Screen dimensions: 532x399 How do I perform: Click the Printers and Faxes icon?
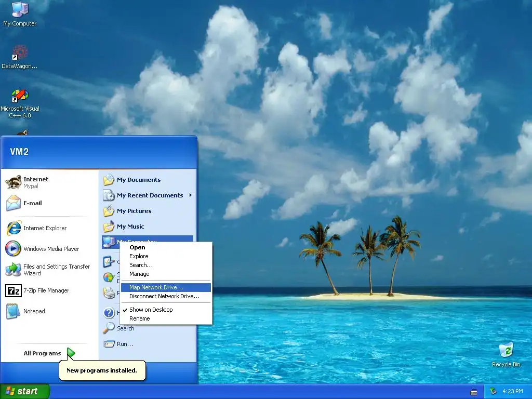tap(109, 293)
